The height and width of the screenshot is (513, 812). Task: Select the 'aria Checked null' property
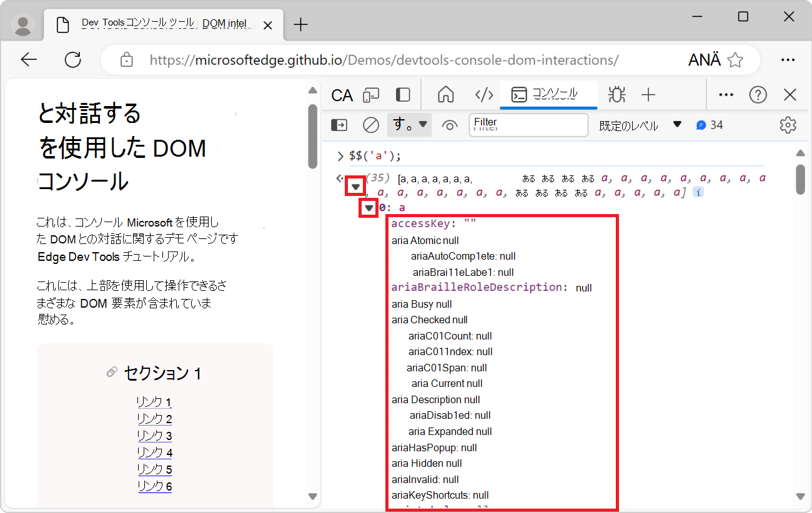[430, 320]
